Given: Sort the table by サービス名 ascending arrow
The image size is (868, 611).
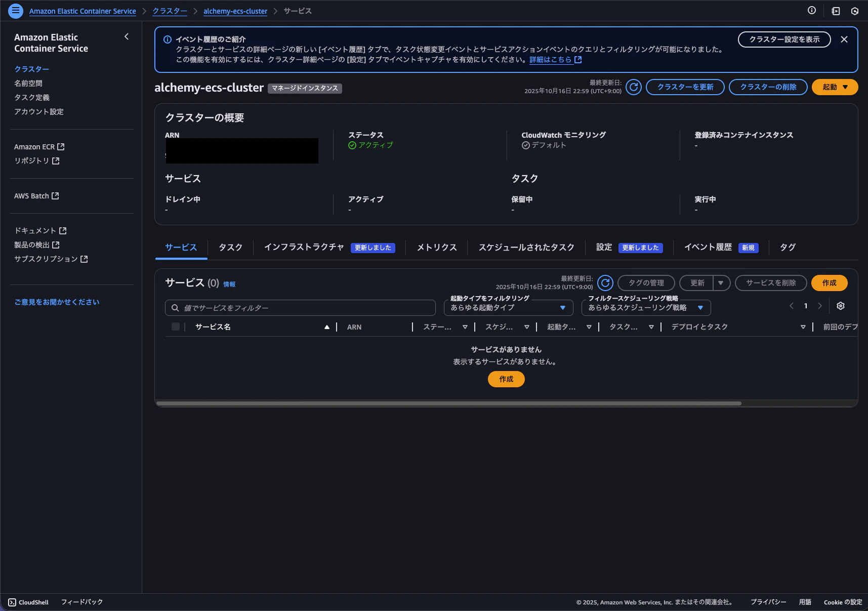Looking at the screenshot, I should (x=327, y=327).
